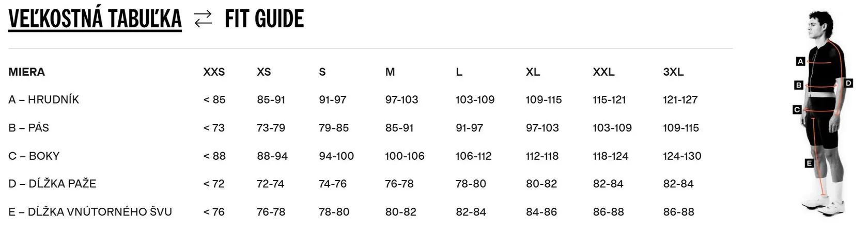
Task: Click the D – Dĺžka paže row label
Action: pos(52,184)
